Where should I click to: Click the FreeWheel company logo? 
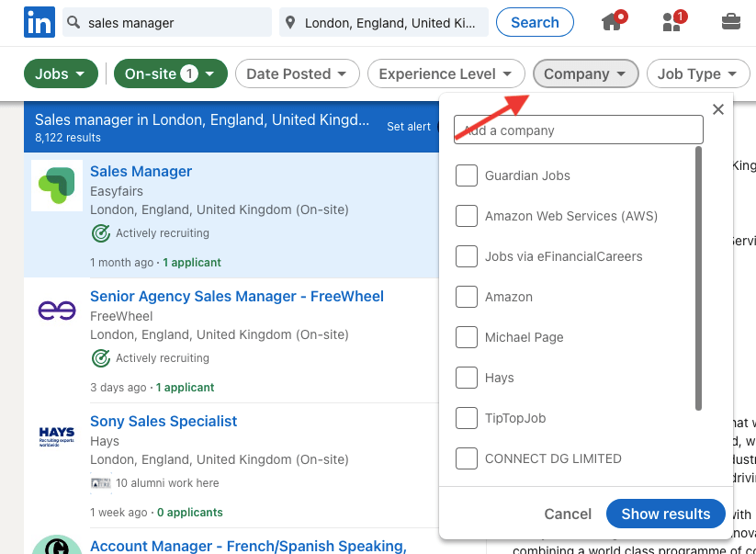pos(57,311)
